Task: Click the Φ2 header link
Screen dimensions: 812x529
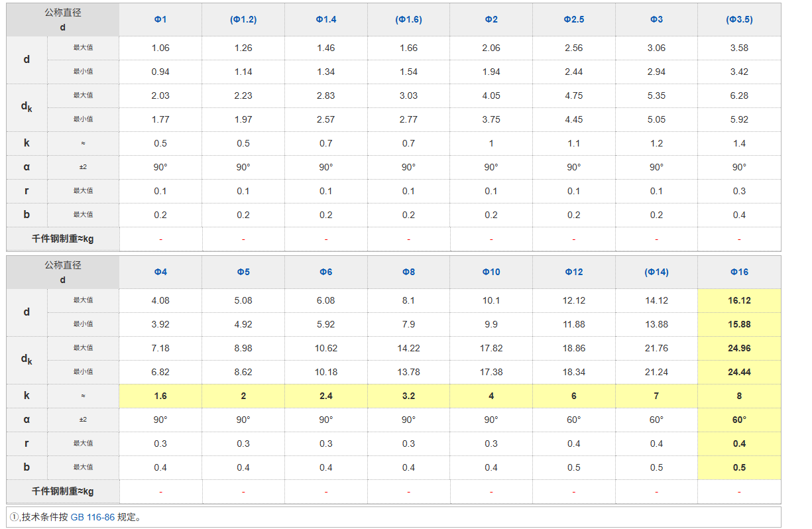Action: coord(491,20)
